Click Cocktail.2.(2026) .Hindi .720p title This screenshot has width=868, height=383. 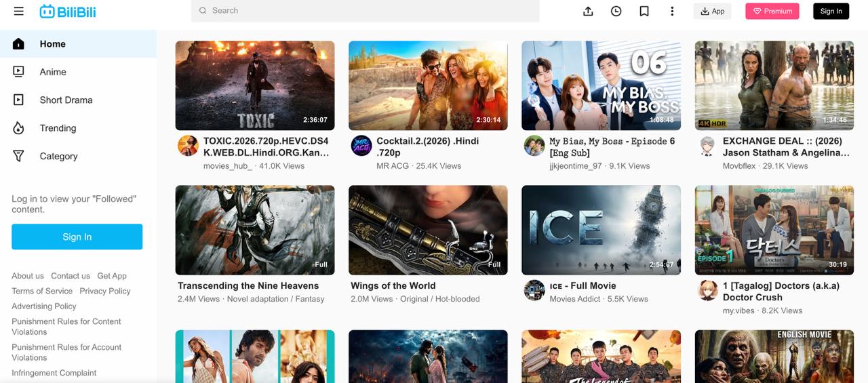tap(428, 147)
